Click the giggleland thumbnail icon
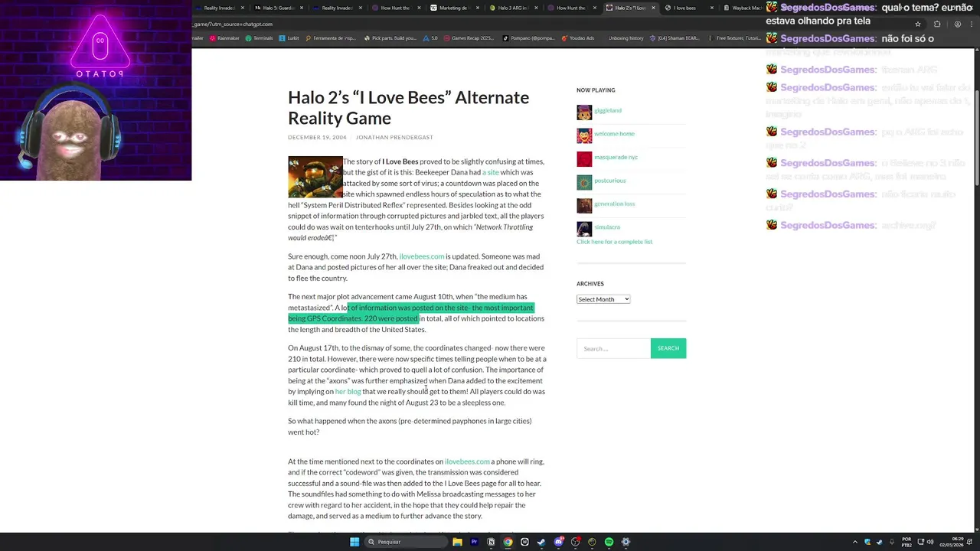This screenshot has height=551, width=980. click(584, 112)
